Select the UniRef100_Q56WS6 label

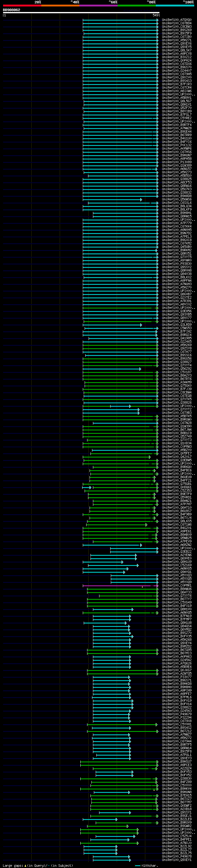point(176,200)
